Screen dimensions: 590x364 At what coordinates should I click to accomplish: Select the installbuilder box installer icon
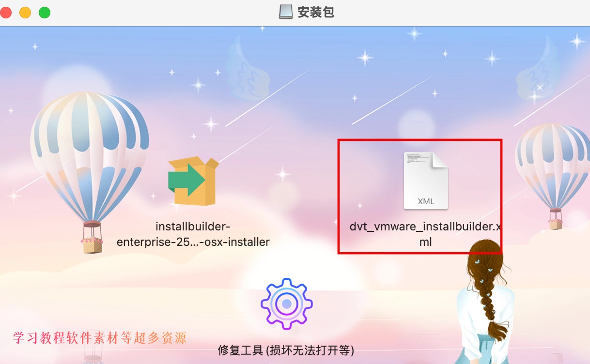(193, 181)
